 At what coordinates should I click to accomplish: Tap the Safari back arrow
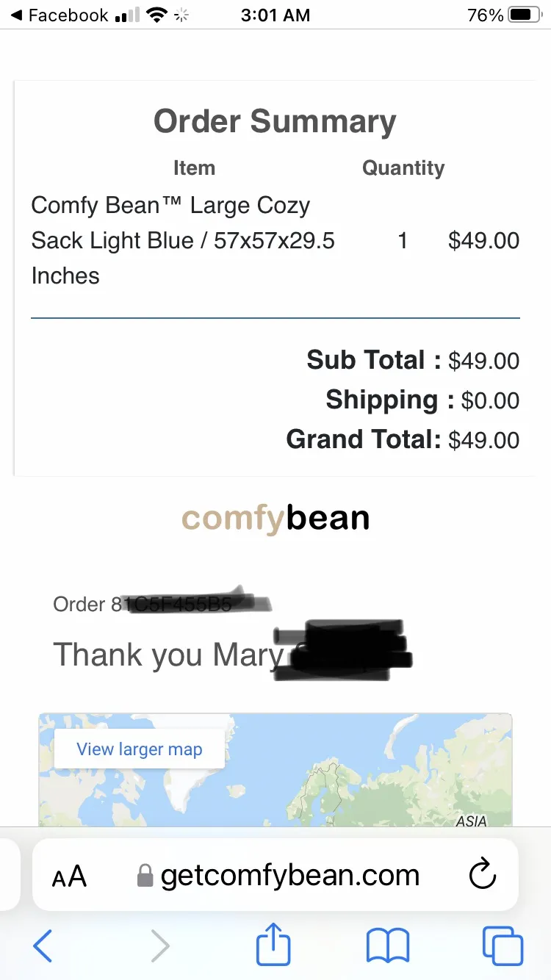tap(43, 945)
